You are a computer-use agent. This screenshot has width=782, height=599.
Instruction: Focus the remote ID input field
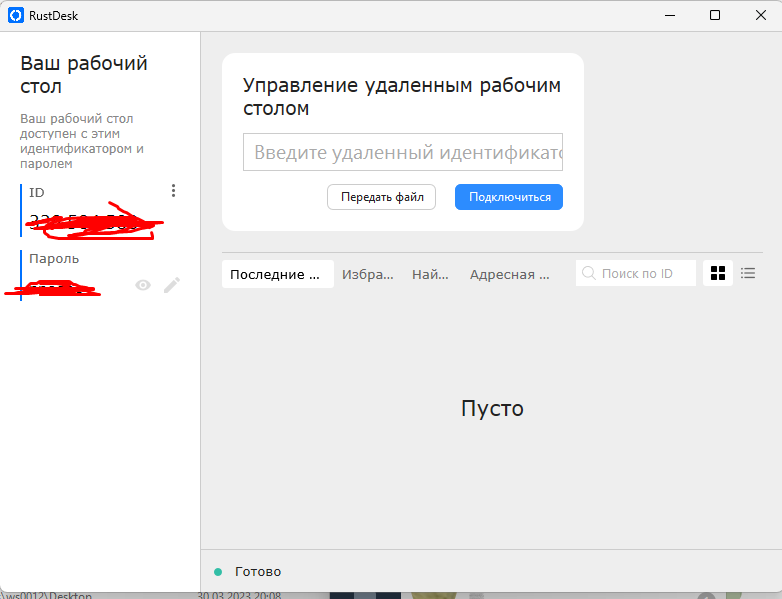402,152
